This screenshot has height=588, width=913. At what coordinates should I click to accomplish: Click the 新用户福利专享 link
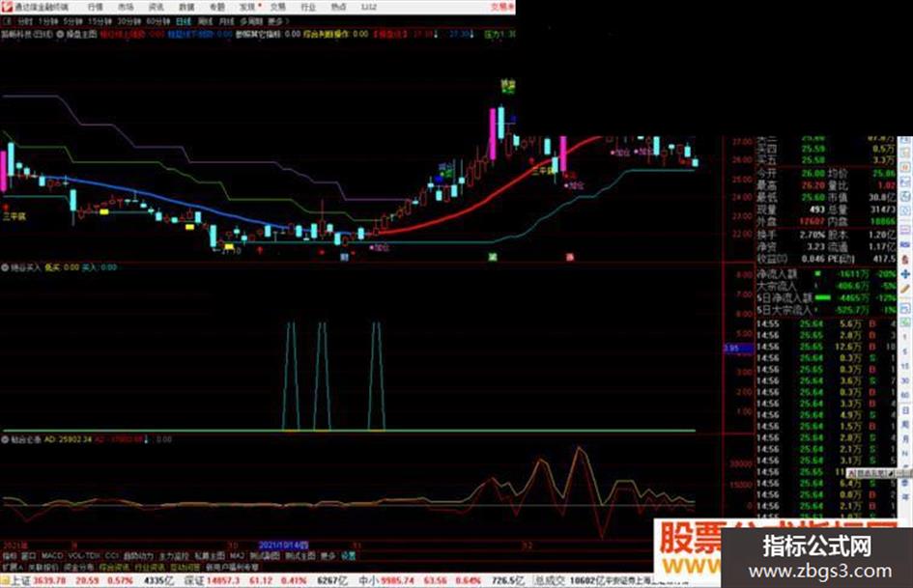click(x=232, y=567)
